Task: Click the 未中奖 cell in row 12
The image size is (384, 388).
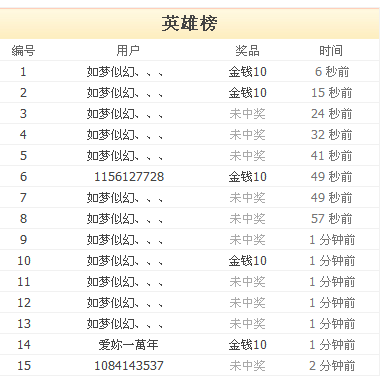Action: click(x=247, y=303)
